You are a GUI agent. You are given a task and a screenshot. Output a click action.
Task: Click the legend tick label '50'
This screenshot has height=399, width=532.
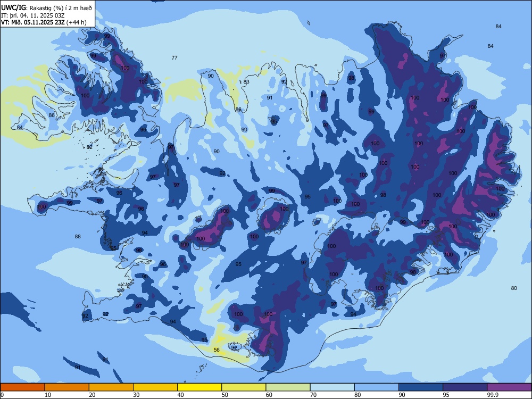225,395
